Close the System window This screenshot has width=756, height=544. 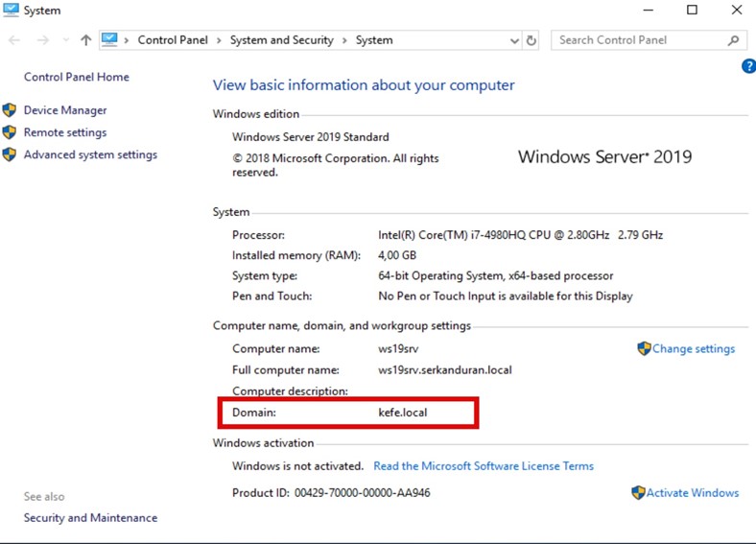[736, 11]
